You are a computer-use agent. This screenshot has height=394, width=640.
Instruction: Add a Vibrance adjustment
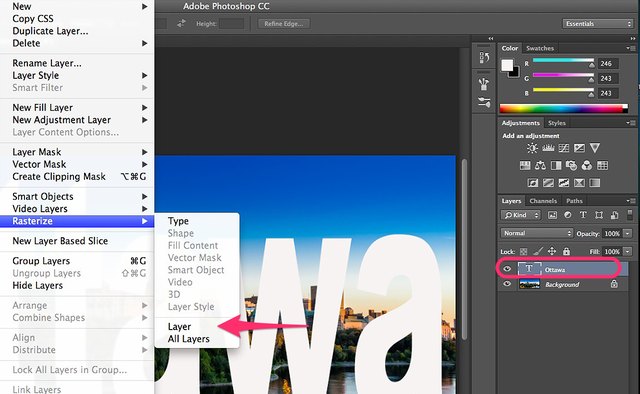[595, 148]
